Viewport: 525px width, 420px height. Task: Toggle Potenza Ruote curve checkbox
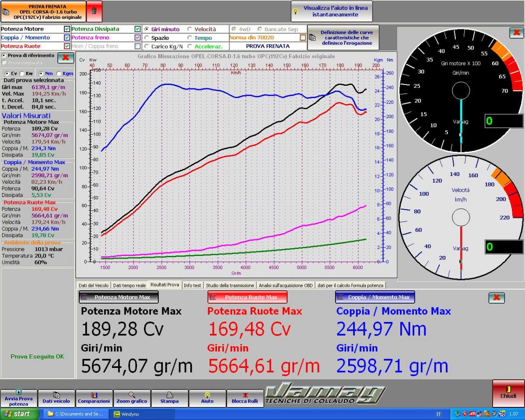click(x=67, y=46)
